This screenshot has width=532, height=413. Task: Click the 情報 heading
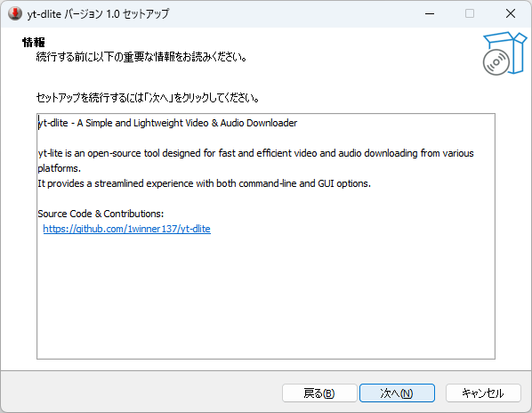(34, 43)
